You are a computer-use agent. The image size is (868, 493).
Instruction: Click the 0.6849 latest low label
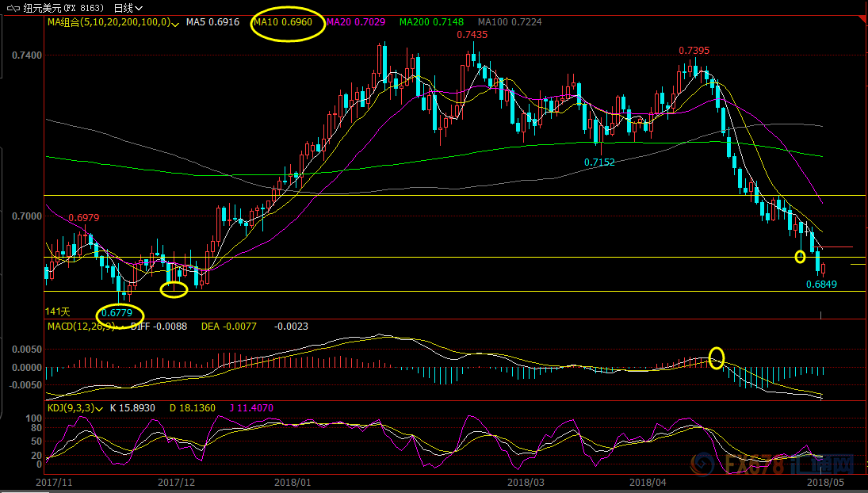tap(821, 285)
